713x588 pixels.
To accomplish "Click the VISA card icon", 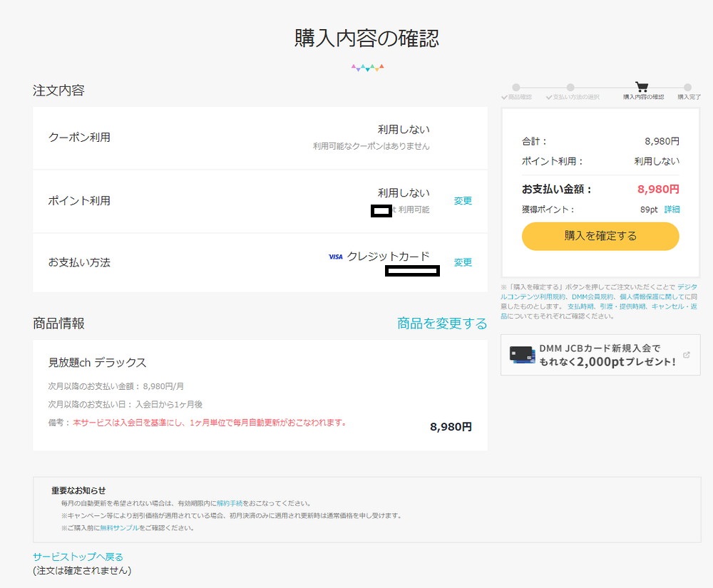I will [x=335, y=256].
